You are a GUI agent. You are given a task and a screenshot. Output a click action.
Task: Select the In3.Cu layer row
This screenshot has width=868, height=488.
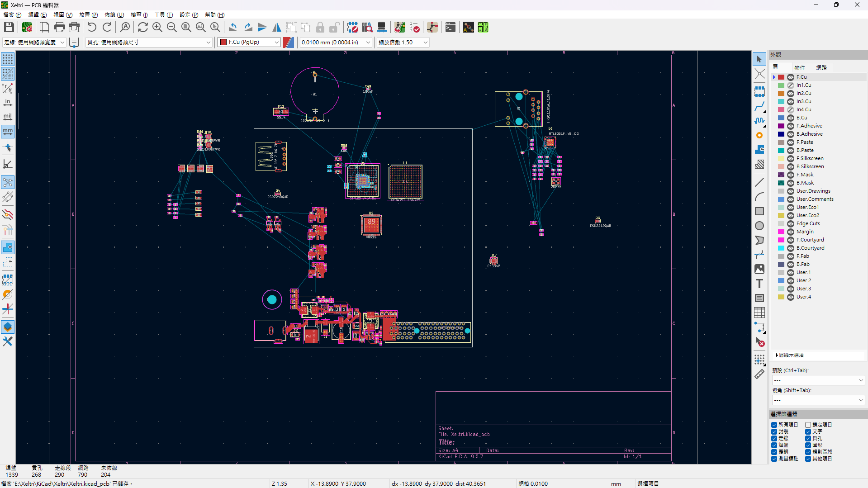point(819,102)
